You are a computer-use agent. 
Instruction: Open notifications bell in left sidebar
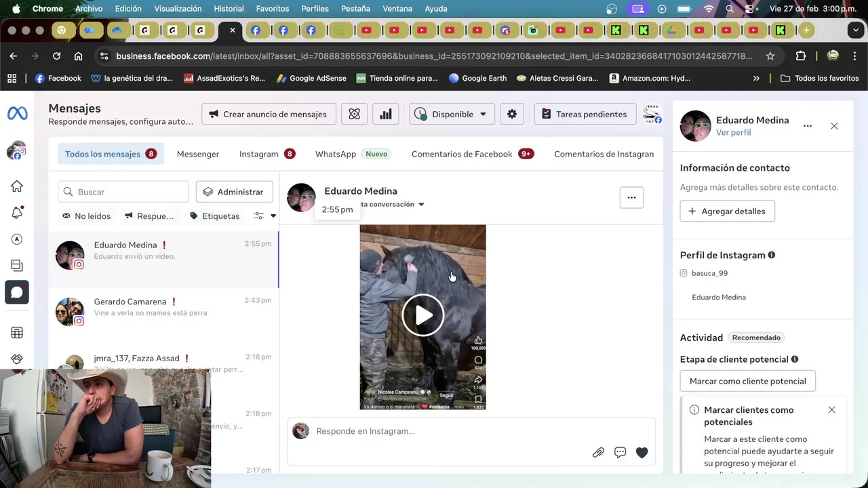(17, 213)
